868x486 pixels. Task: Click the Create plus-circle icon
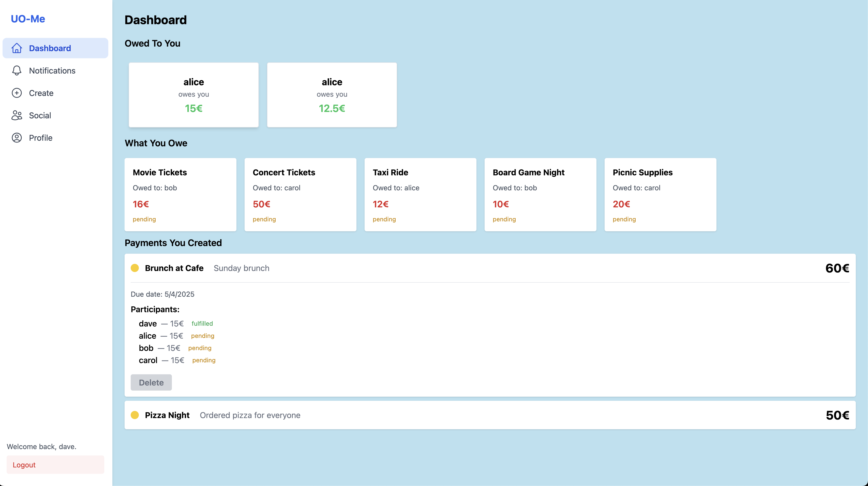pos(17,93)
